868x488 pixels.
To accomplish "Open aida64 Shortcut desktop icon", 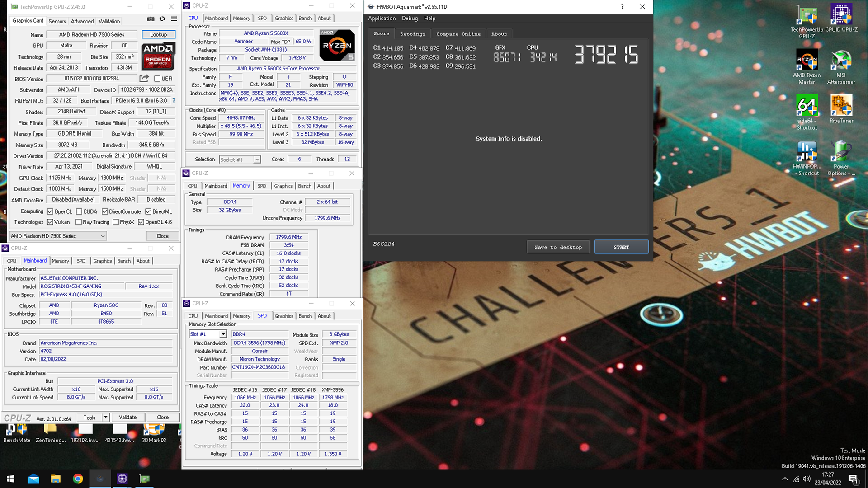I will click(x=807, y=113).
